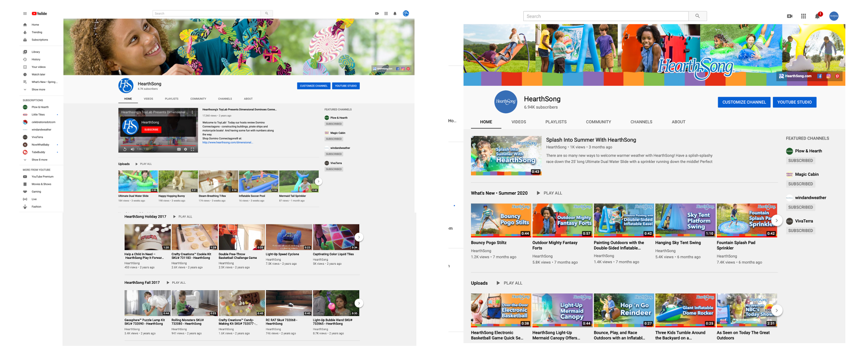Open settings gear on the featured video player
Viewport: 868px width, 359px height.
[x=185, y=149]
